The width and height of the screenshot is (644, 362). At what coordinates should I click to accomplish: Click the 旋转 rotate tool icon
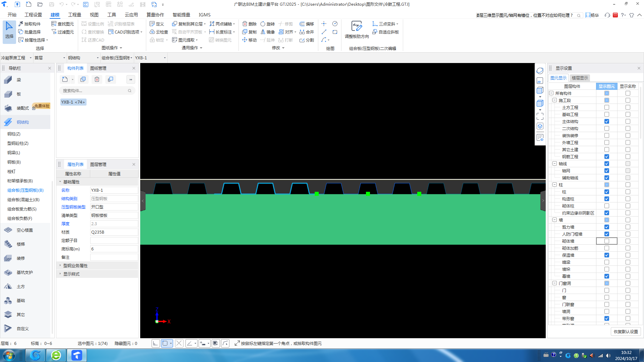pos(263,24)
